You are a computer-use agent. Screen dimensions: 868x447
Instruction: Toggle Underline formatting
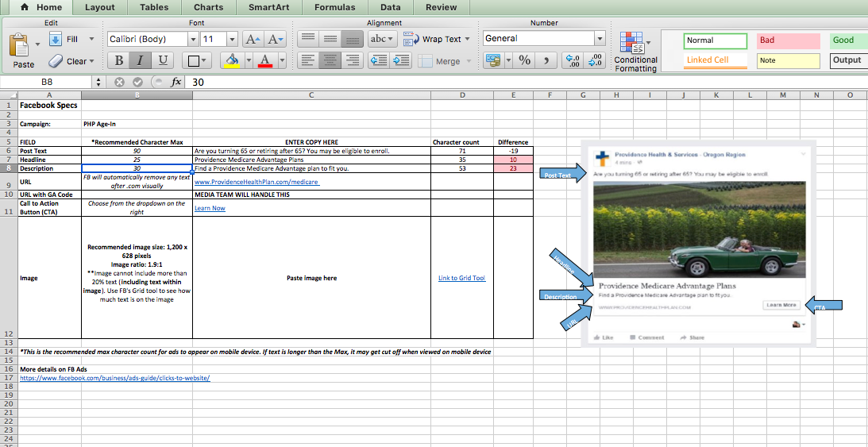coord(162,60)
